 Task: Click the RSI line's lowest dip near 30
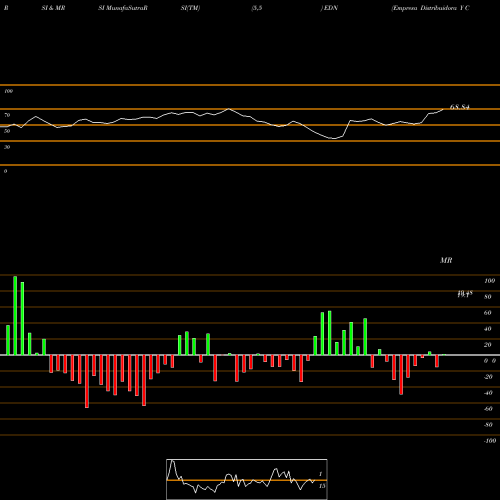(x=334, y=138)
